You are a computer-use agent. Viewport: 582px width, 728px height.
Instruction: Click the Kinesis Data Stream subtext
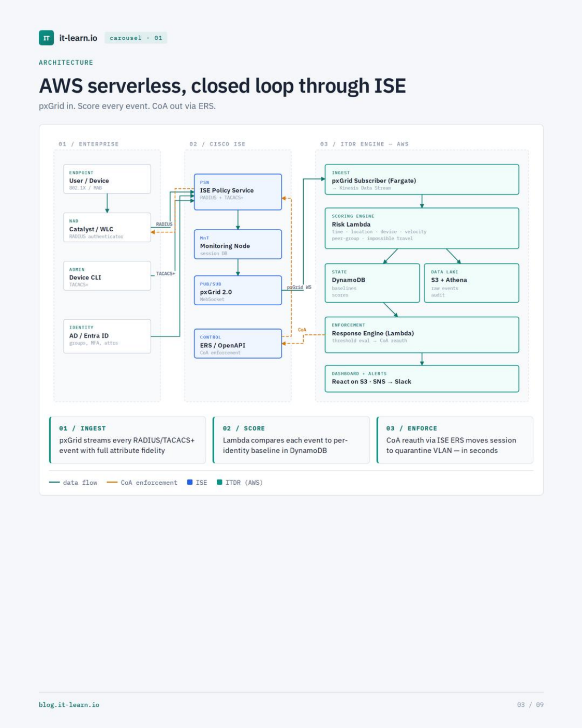coord(362,188)
